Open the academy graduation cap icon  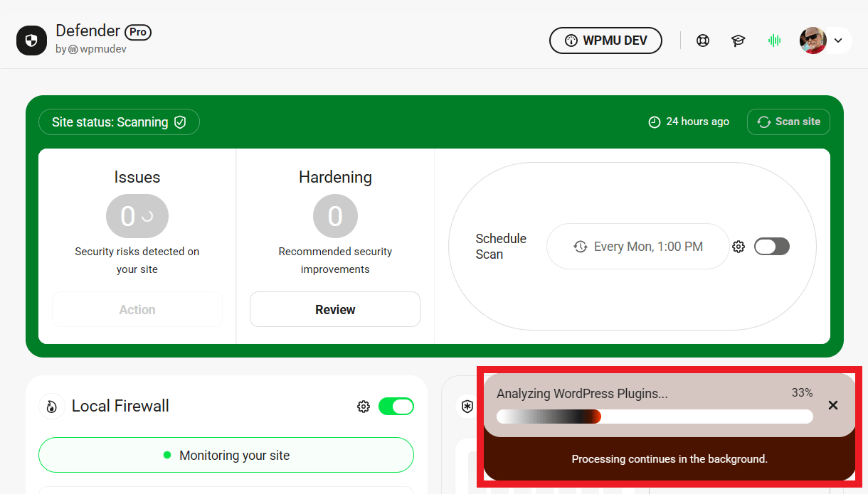click(739, 41)
